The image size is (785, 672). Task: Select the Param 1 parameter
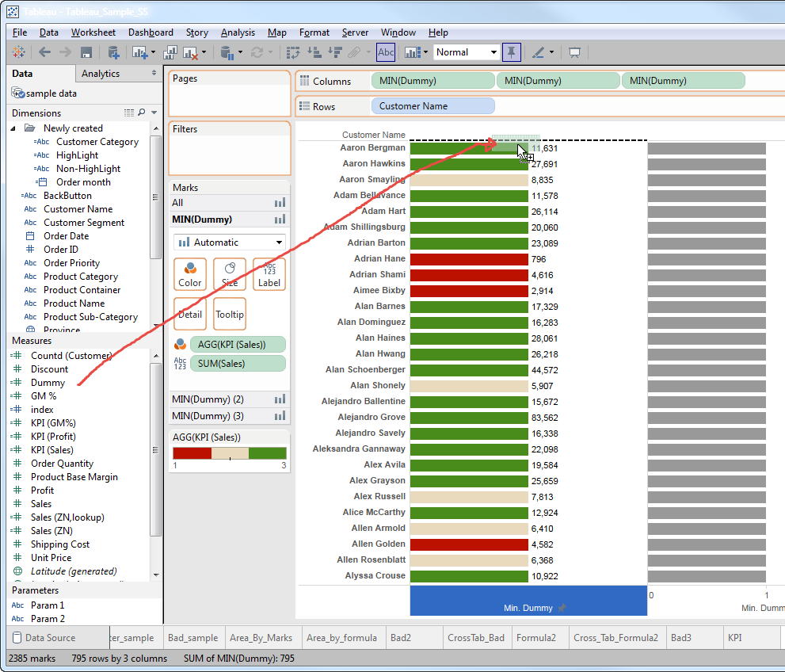(47, 605)
